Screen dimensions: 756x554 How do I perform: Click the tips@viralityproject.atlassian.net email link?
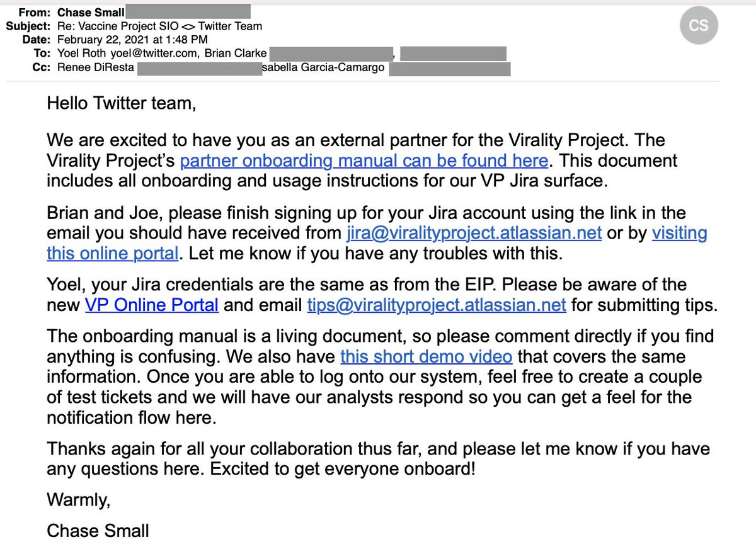[437, 305]
